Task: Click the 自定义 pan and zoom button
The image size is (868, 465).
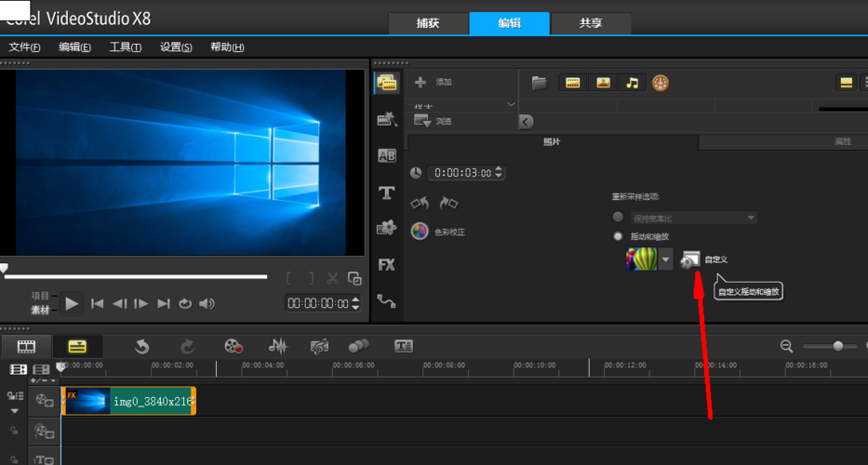Action: tap(703, 259)
